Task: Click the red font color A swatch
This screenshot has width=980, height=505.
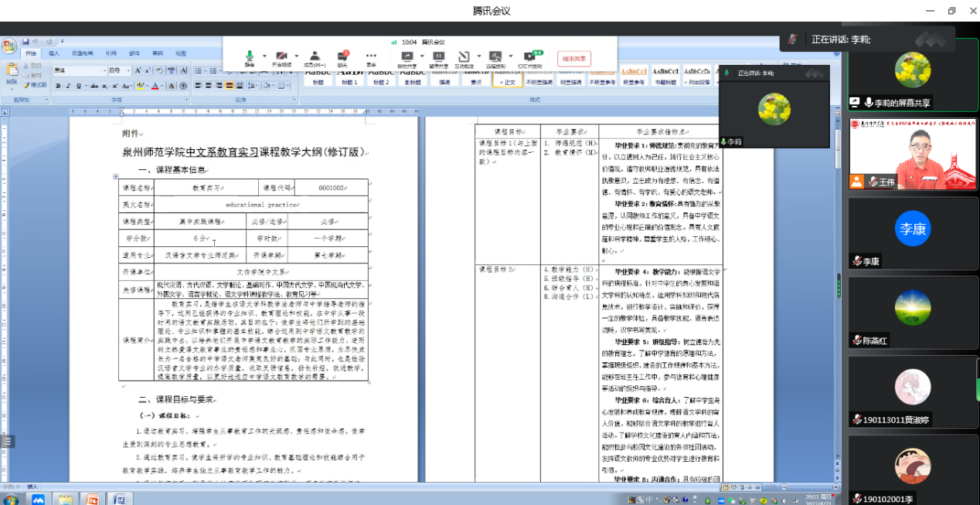Action: 155,86
